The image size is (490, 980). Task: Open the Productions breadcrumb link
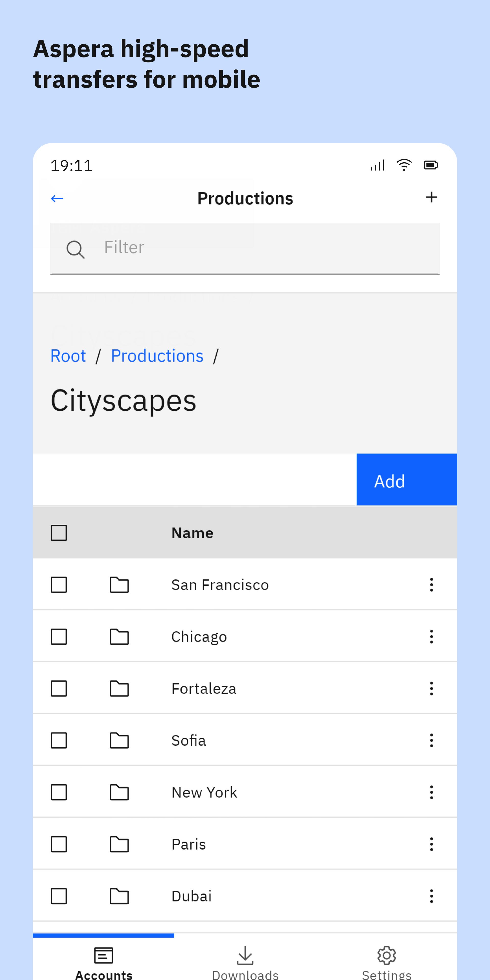point(157,356)
